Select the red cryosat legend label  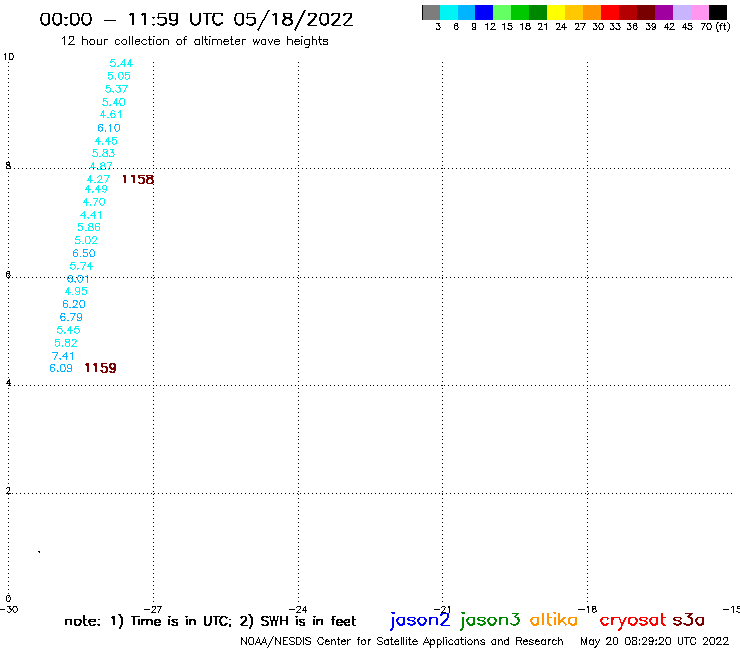coord(633,620)
